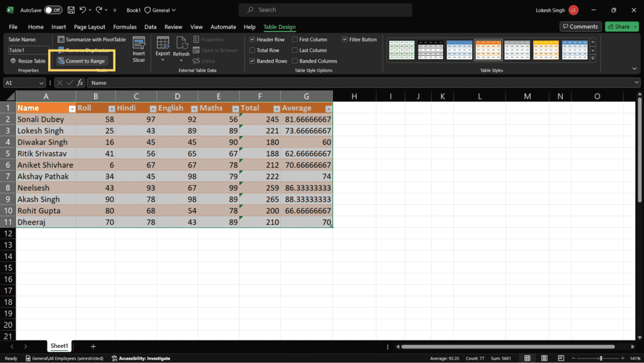Open Insert Function fx dialog
Image resolution: width=644 pixels, height=363 pixels.
tap(80, 83)
